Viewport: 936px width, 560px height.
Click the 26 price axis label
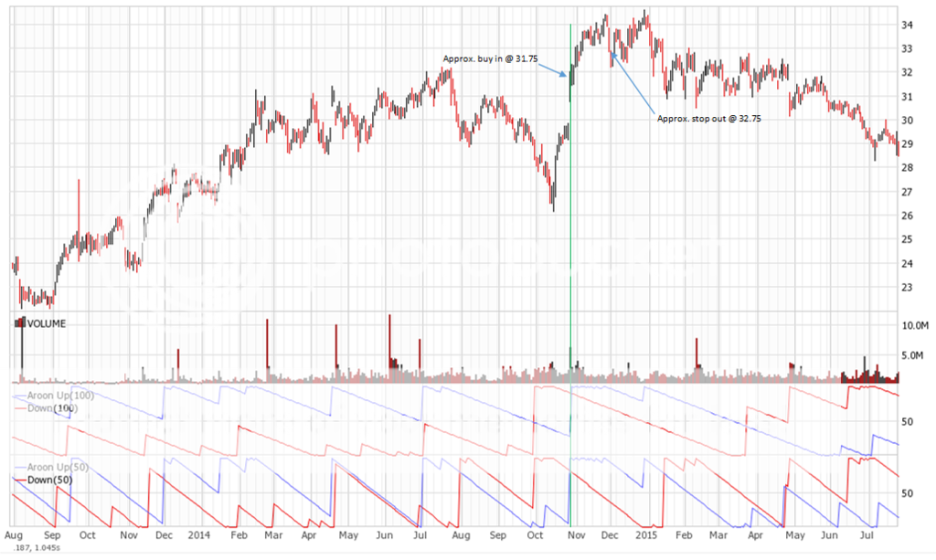pos(908,216)
